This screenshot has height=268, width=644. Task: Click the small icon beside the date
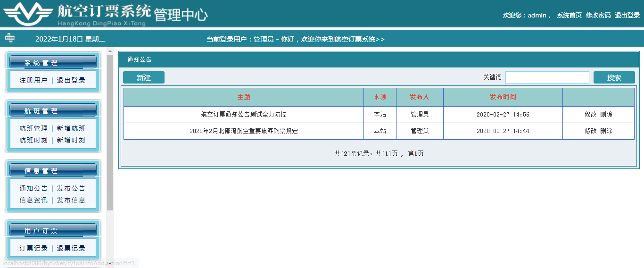point(10,38)
